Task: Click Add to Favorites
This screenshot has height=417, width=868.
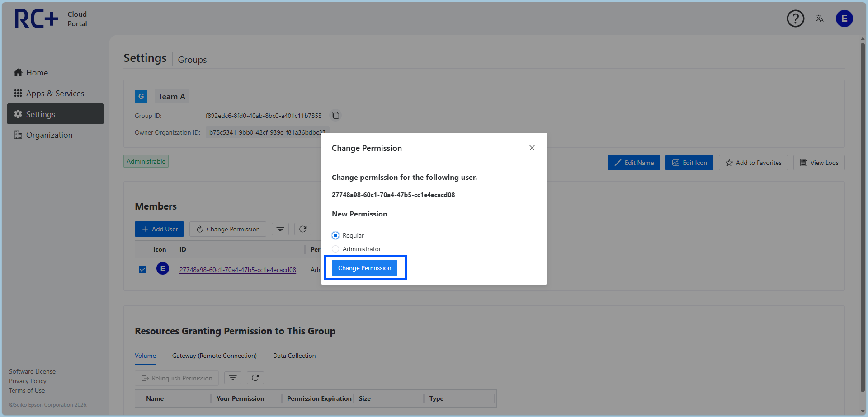Action: pyautogui.click(x=753, y=163)
